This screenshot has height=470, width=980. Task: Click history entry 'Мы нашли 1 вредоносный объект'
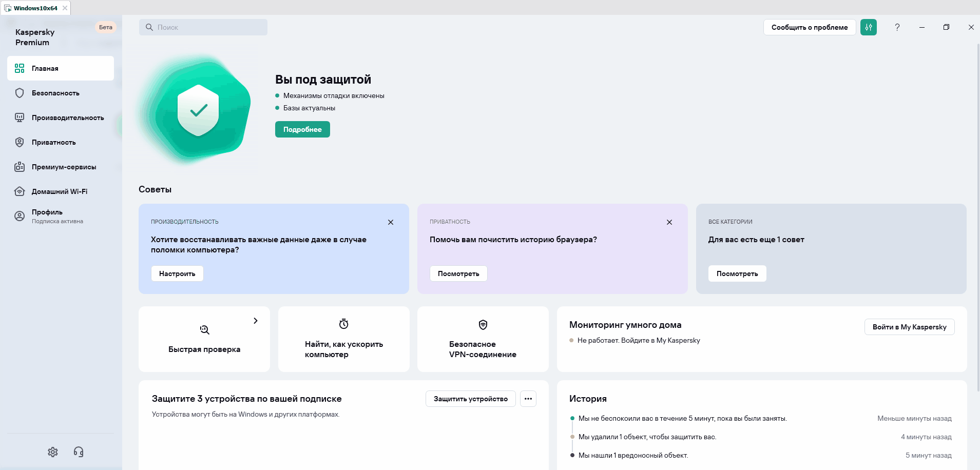(x=633, y=455)
